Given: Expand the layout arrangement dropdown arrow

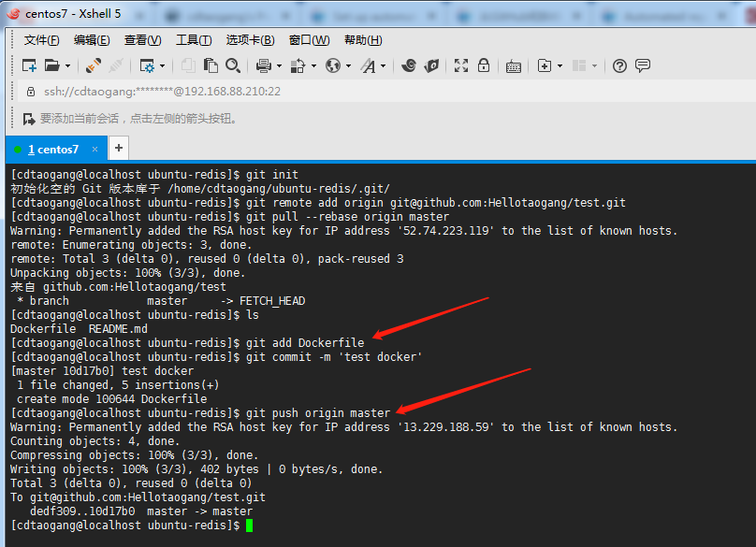Looking at the screenshot, I should point(594,66).
